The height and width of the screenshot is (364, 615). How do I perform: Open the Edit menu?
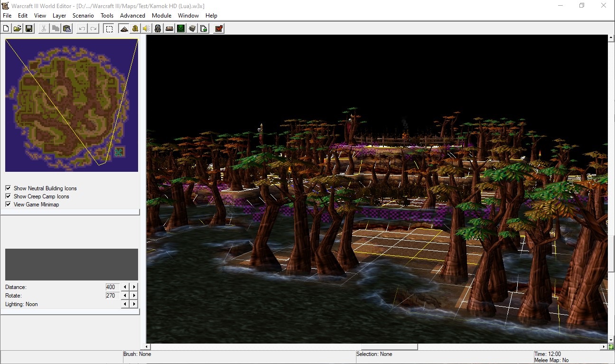(23, 16)
